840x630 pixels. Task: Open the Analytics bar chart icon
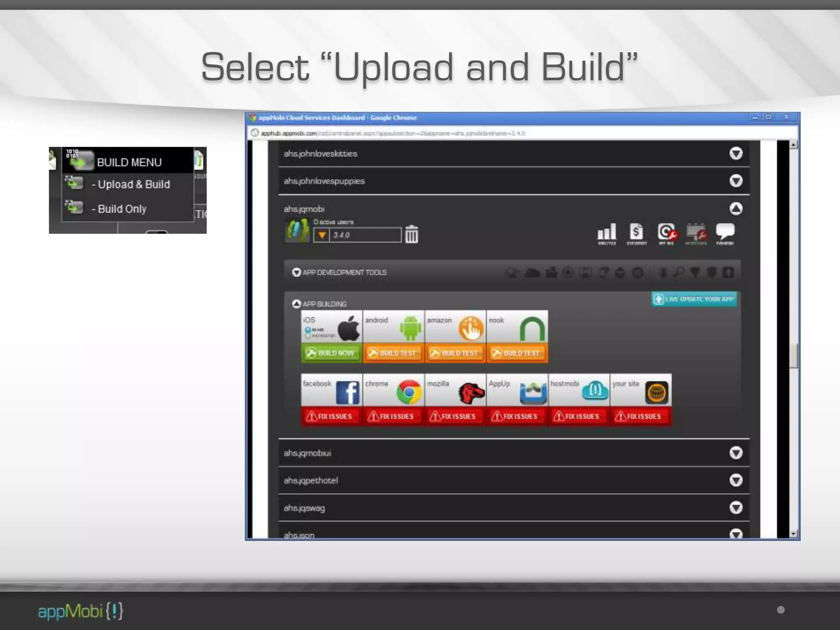(x=607, y=234)
